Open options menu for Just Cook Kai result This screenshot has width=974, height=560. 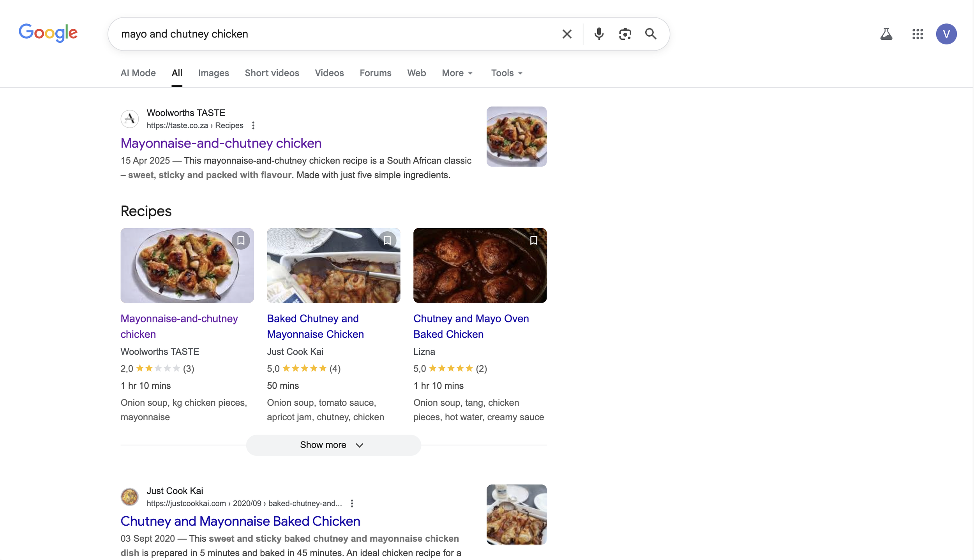coord(352,503)
